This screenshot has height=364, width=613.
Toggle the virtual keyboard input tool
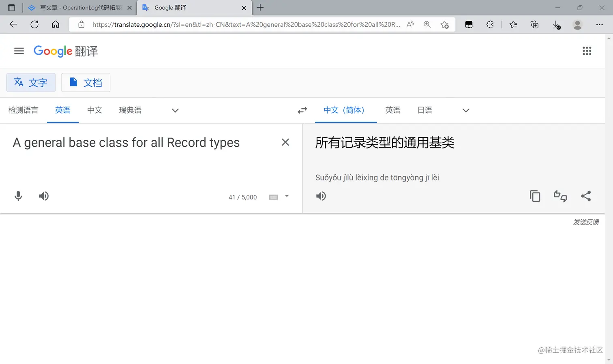[x=274, y=197]
